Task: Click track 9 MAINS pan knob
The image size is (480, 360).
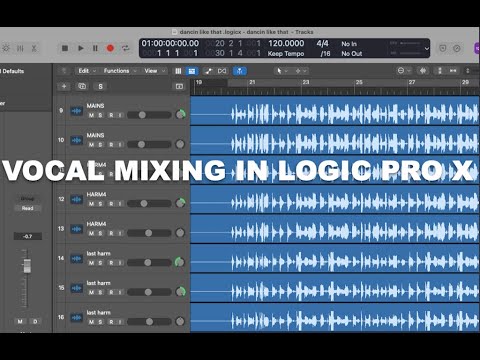Action: click(180, 115)
